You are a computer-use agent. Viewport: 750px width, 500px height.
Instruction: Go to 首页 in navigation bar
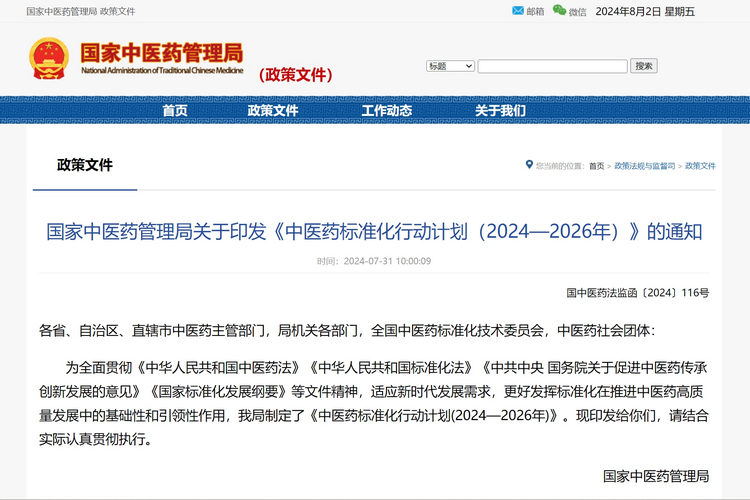click(175, 111)
